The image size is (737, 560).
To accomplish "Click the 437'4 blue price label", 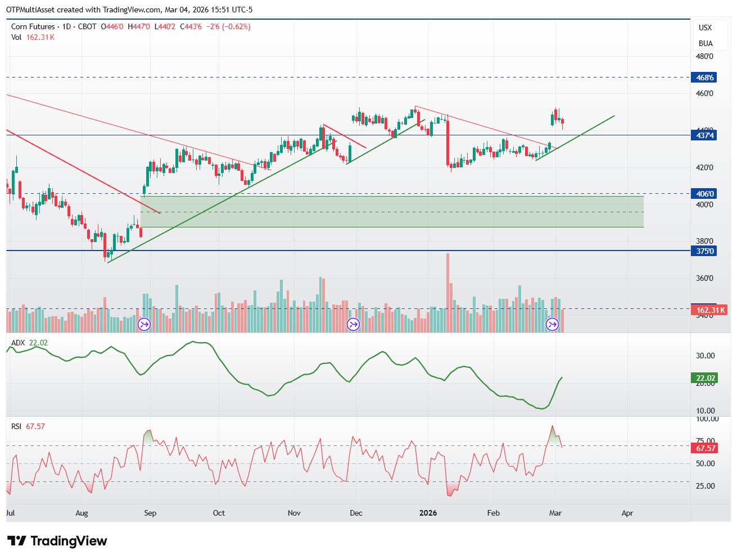I will [704, 135].
